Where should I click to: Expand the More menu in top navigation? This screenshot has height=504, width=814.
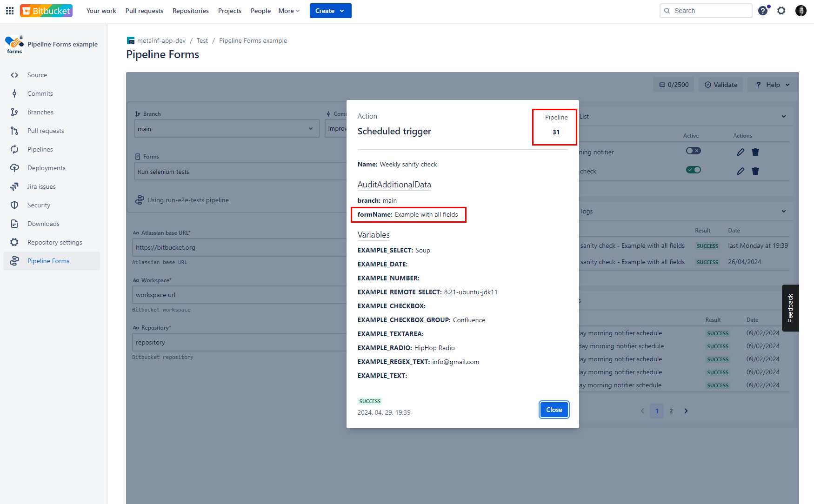pos(289,11)
